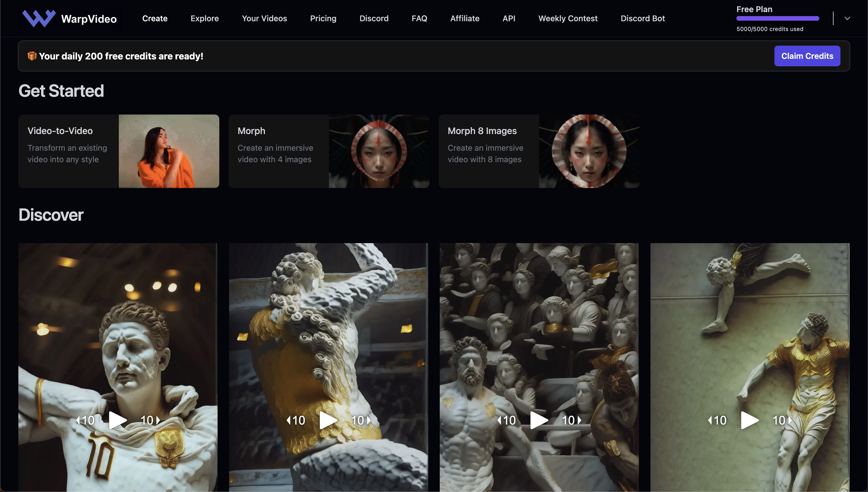
Task: Rewind 10 seconds on first video
Action: tap(85, 420)
